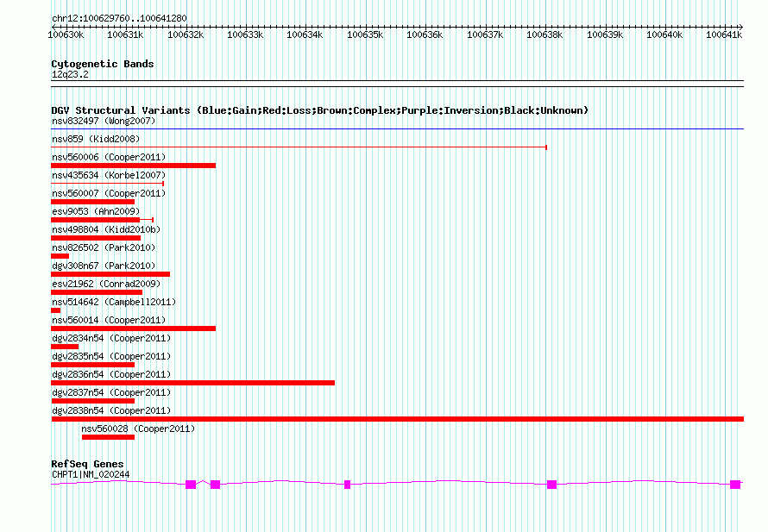
Task: Click the 100630k ruler tick label
Action: (66, 35)
